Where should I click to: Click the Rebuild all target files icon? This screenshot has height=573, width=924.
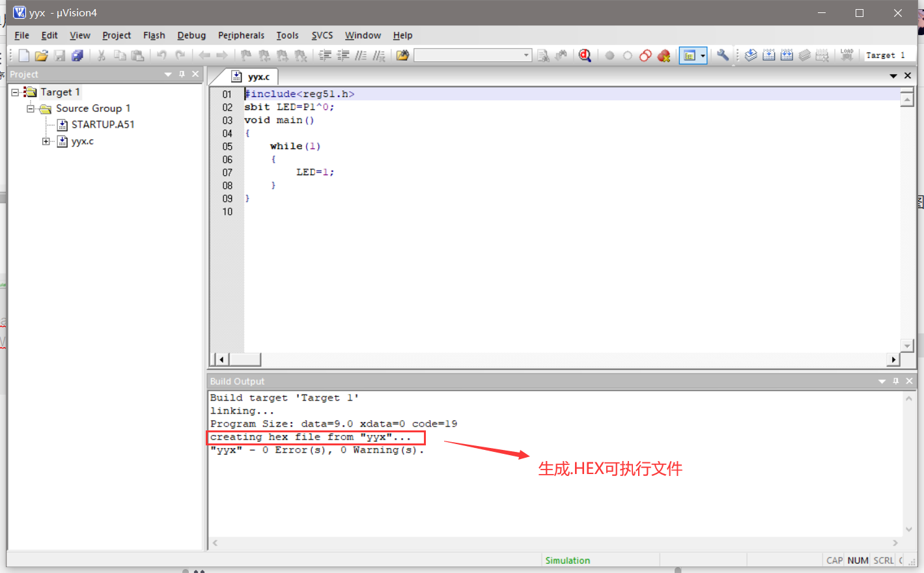[787, 55]
